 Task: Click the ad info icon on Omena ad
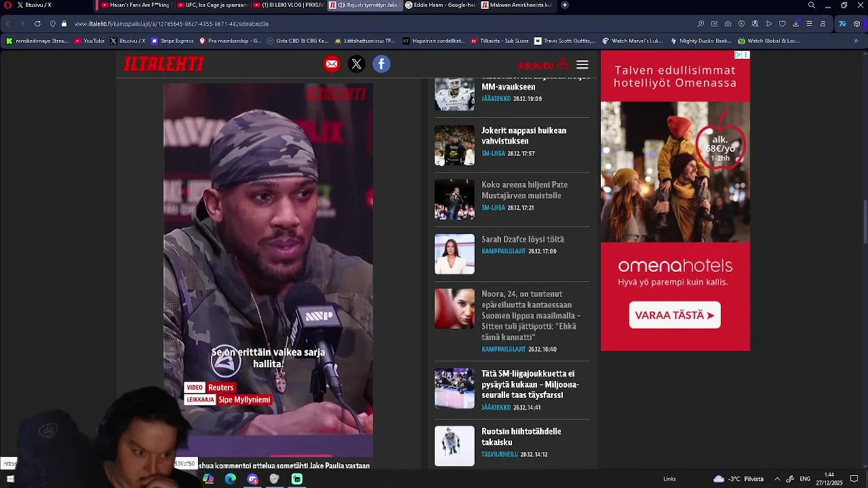[739, 55]
